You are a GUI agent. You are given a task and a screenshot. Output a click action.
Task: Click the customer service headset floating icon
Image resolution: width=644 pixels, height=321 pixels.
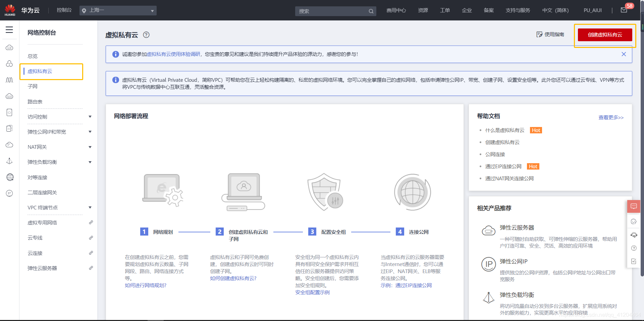[x=634, y=235]
